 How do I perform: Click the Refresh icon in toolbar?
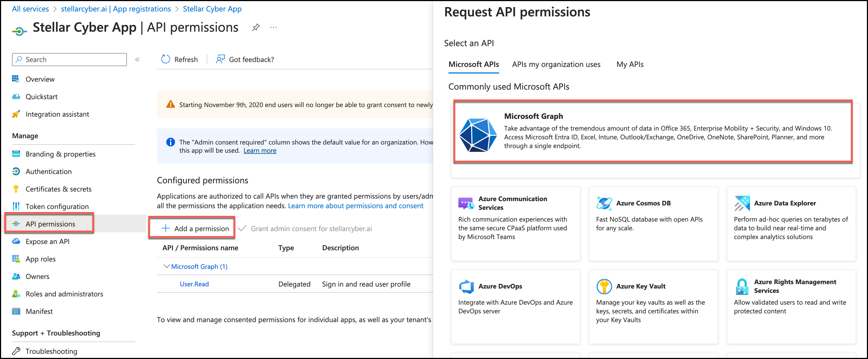165,59
